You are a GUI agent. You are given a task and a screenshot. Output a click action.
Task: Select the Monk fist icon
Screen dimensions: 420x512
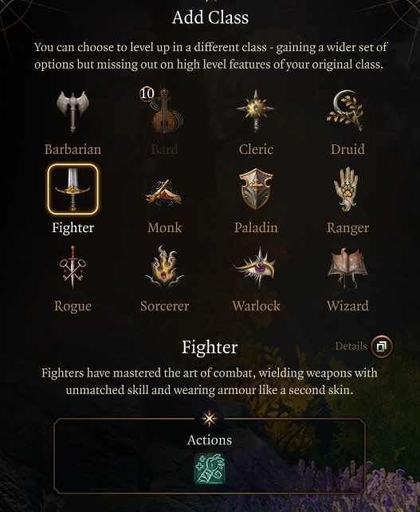(x=164, y=193)
